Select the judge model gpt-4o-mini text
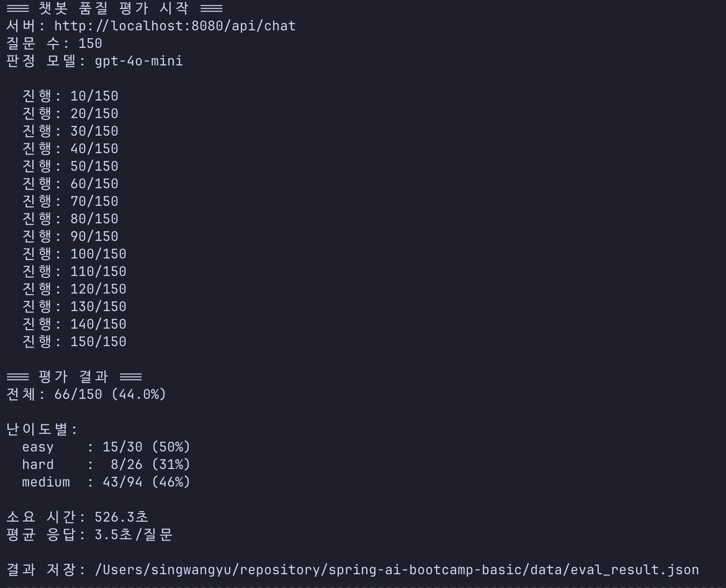 pos(139,61)
